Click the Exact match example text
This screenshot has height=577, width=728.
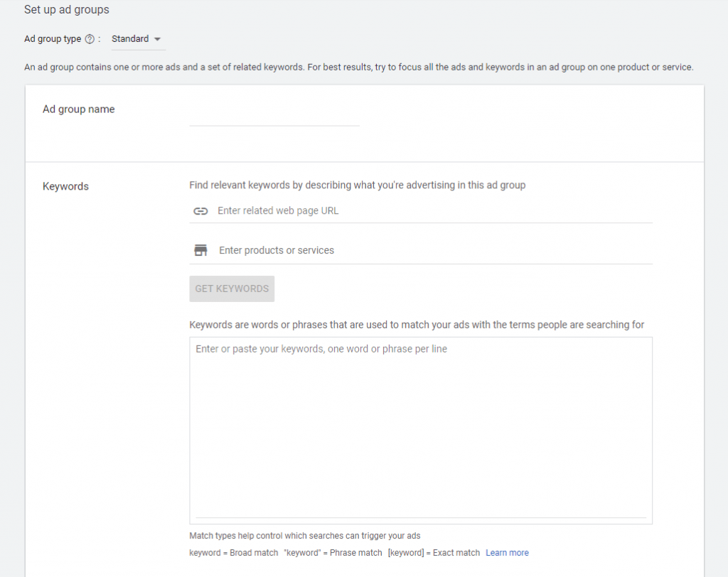434,553
